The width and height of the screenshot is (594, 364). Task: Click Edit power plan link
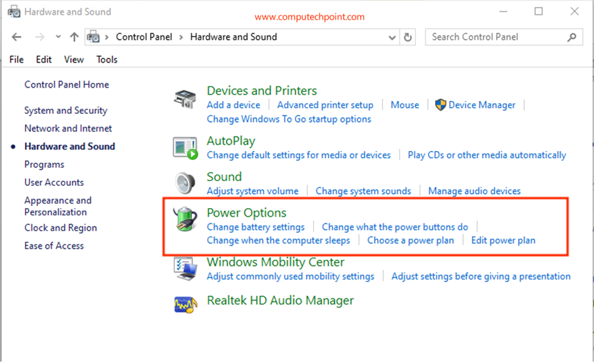pos(503,240)
